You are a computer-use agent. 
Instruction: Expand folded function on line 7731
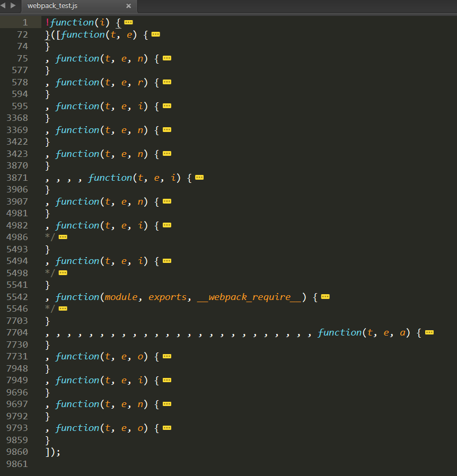click(x=167, y=356)
